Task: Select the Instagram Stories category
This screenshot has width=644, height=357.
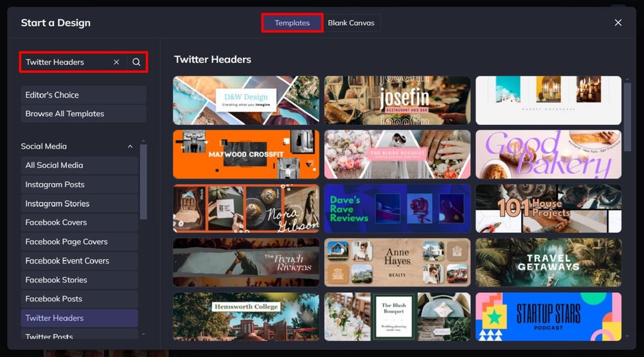Action: click(x=79, y=203)
